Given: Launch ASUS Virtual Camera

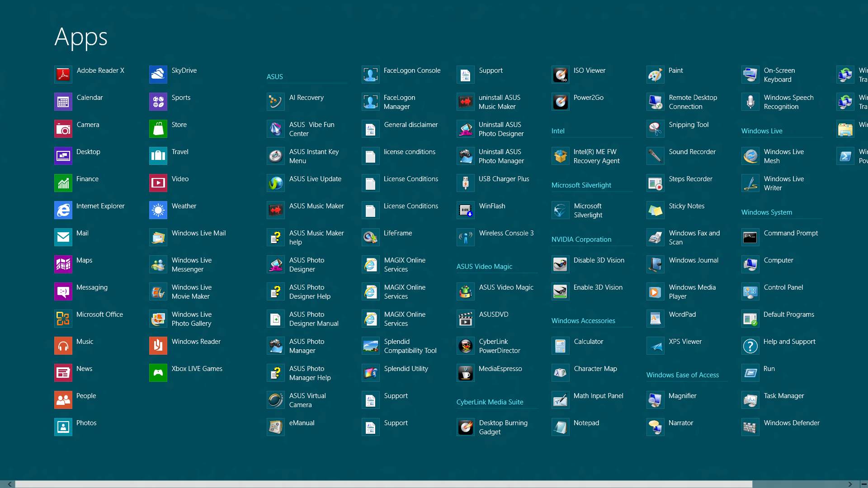Looking at the screenshot, I should [275, 400].
